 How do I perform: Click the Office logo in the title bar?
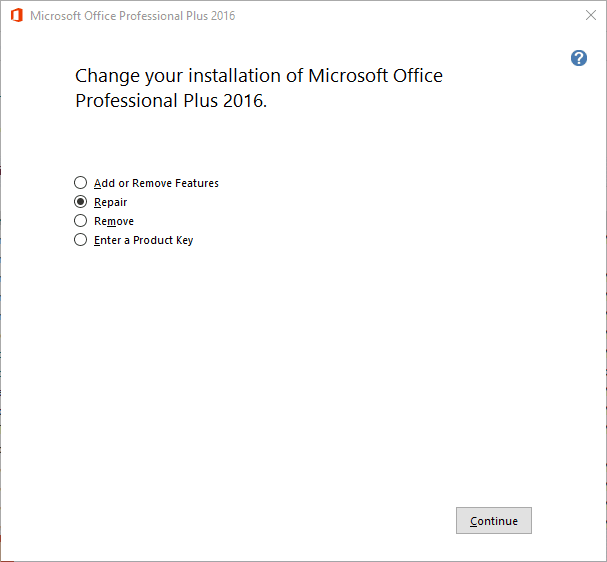click(17, 15)
